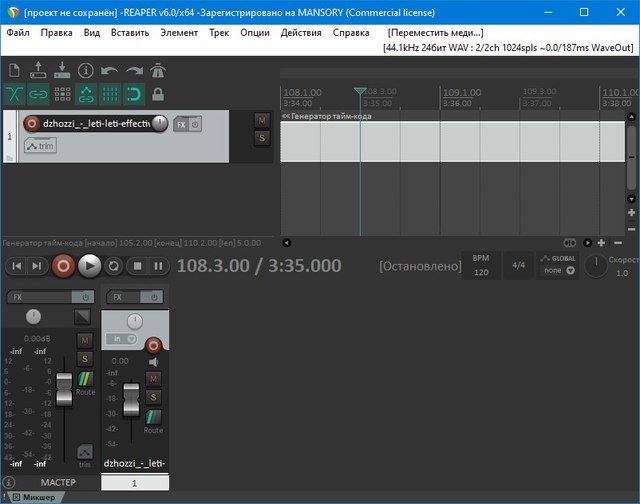Viewport: 640px width, 504px height.
Task: Open the Трек menu
Action: coord(219,32)
